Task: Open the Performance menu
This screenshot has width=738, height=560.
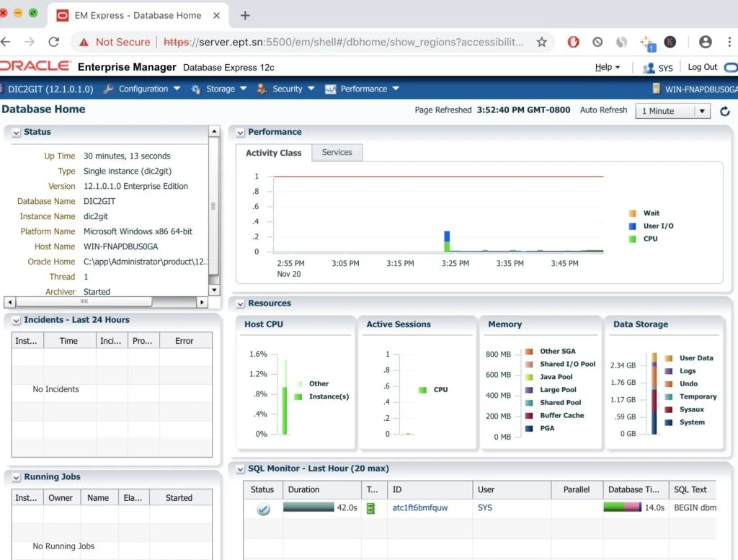Action: (363, 89)
